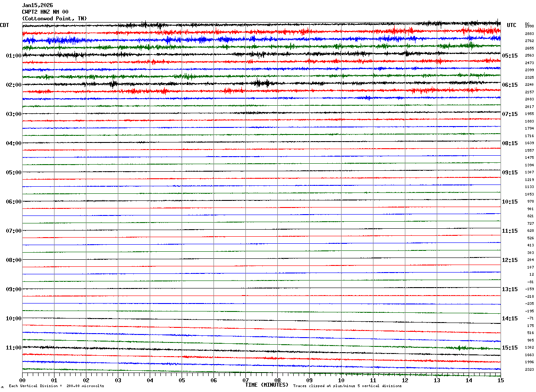Click the "06:15" UTC time label
Viewport: 536px width, 392px height.
(x=510, y=85)
